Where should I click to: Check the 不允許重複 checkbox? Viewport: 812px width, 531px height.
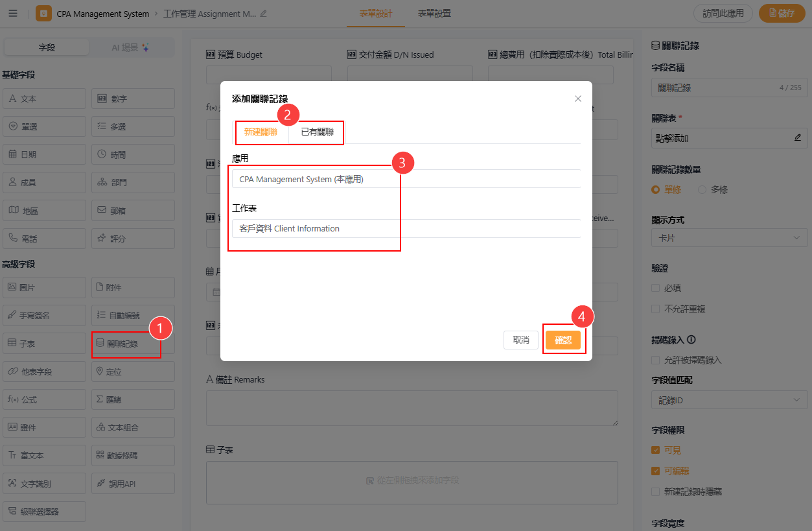(x=656, y=309)
